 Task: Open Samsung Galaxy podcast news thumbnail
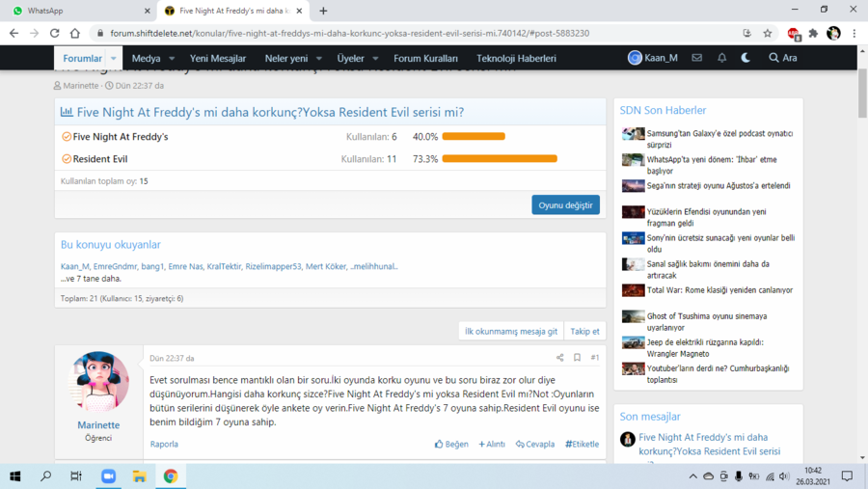click(633, 134)
